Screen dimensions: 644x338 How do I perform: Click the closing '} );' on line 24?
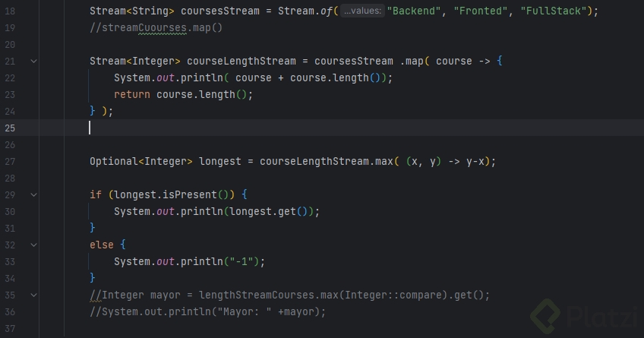[x=101, y=112]
